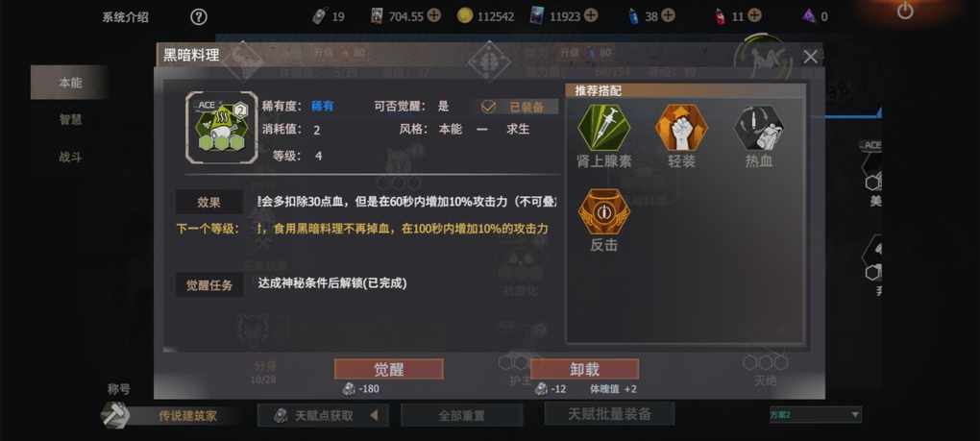Click the 全部重置 reset all button
The width and height of the screenshot is (980, 441).
pyautogui.click(x=461, y=415)
